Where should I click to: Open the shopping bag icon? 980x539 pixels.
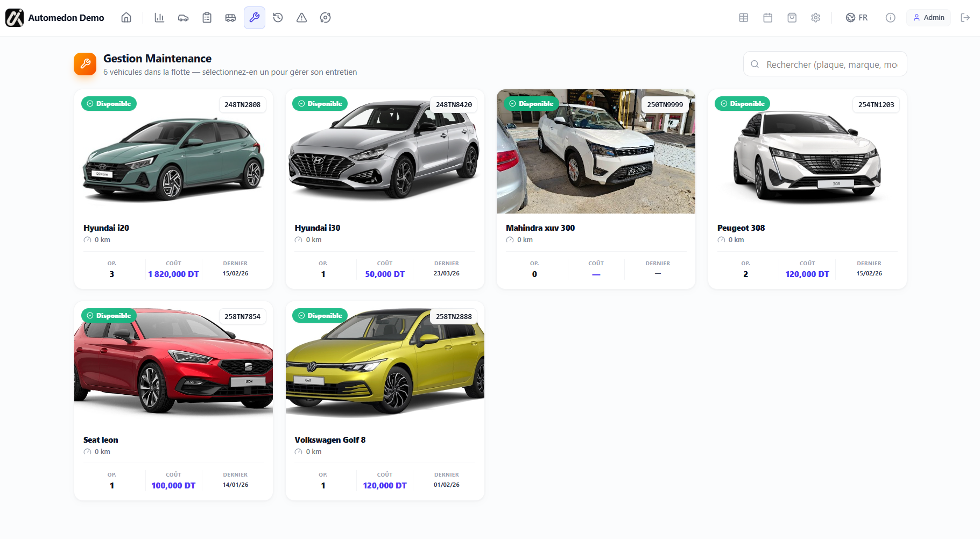792,18
